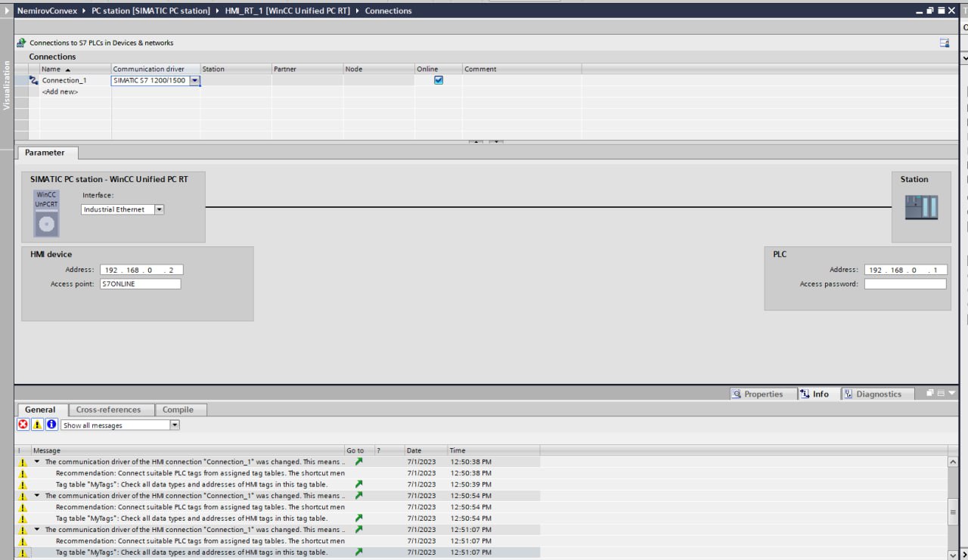The height and width of the screenshot is (560, 968).
Task: Click the keep-settings icon at top right of editor
Action: tap(945, 43)
